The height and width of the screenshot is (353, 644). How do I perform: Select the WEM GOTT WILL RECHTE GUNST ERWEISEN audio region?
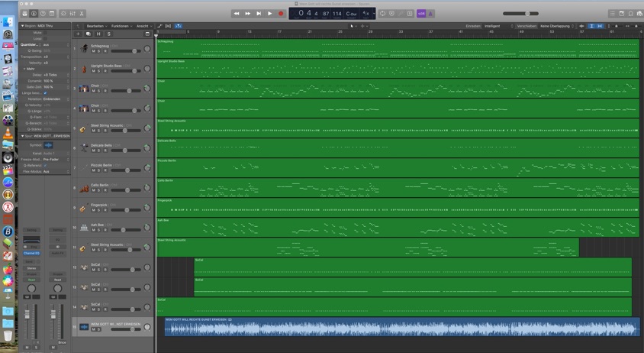pos(401,327)
